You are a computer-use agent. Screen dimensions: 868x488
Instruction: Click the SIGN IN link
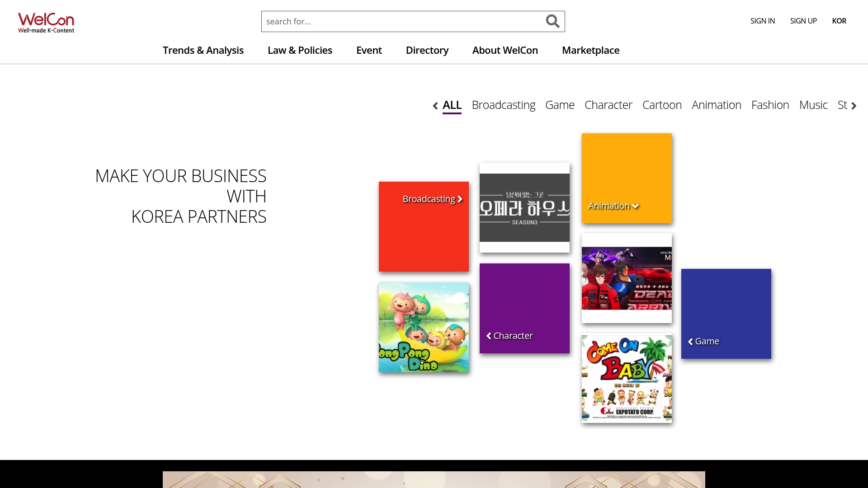(x=762, y=21)
